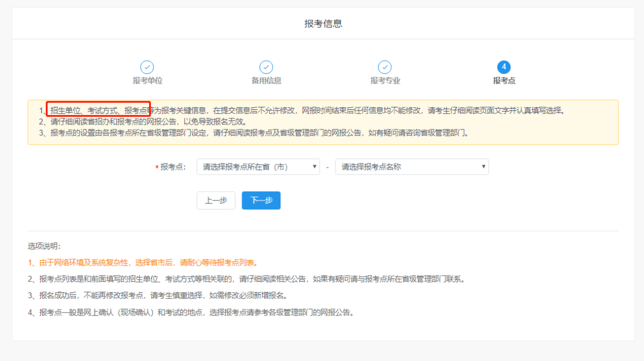Click the blue step 4 circle
The width and height of the screenshot is (644, 361).
click(504, 67)
